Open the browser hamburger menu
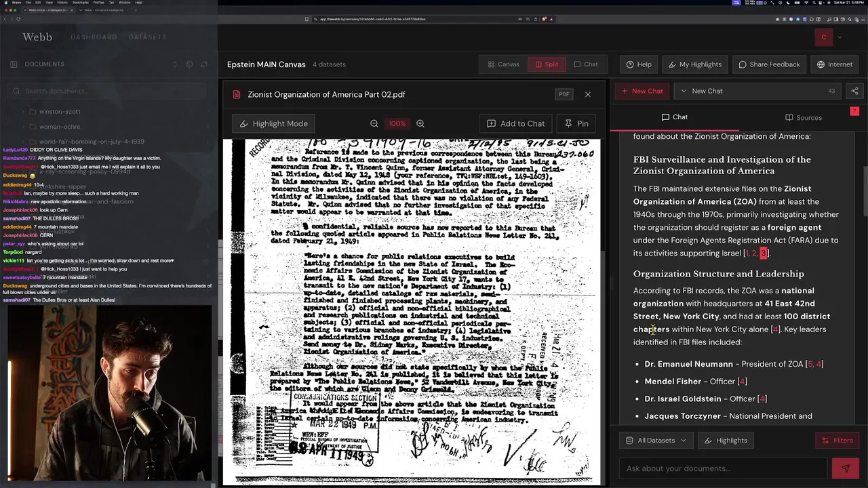 click(863, 19)
